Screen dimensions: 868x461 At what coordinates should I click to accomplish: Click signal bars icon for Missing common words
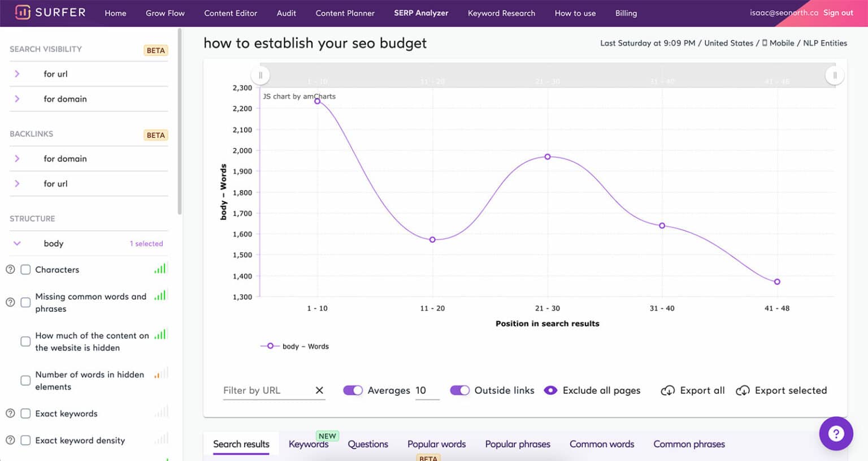tap(160, 295)
